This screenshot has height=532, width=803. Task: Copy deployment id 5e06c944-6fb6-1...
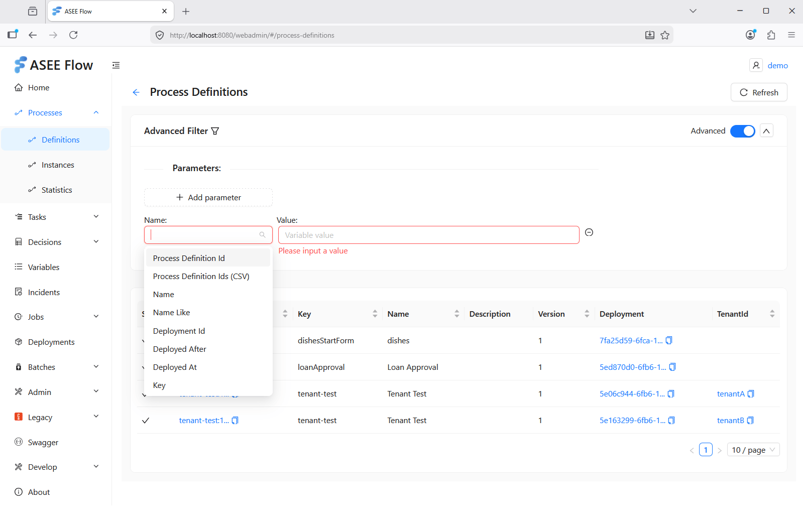point(671,393)
